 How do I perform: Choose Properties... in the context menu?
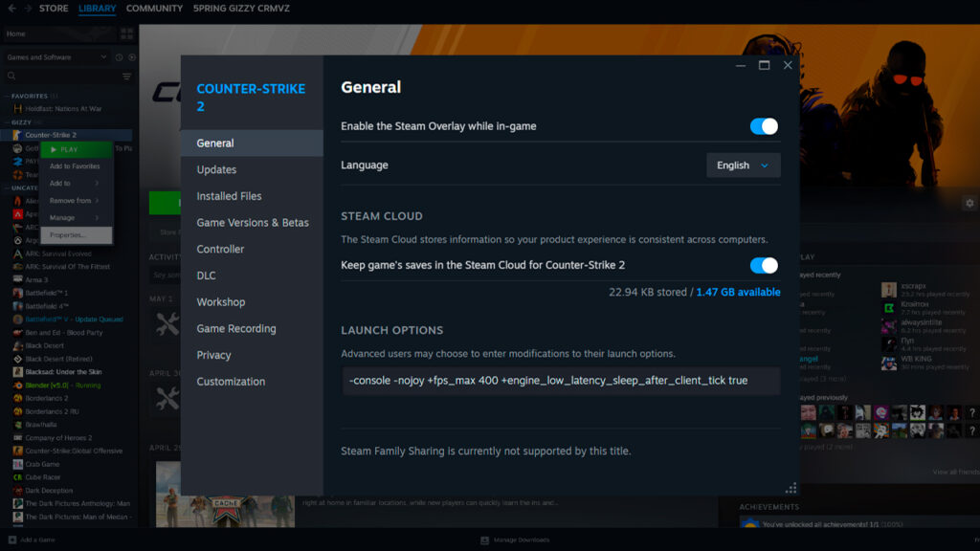77,235
